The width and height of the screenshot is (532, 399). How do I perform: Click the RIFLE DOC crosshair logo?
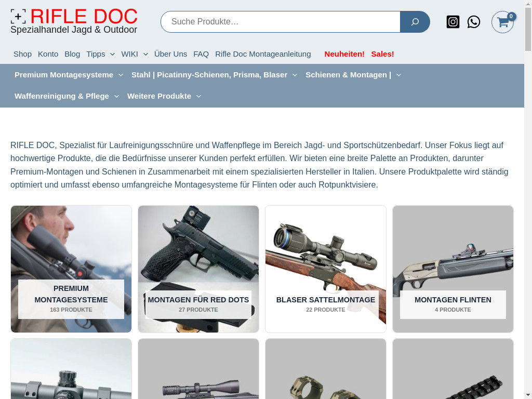point(18,17)
